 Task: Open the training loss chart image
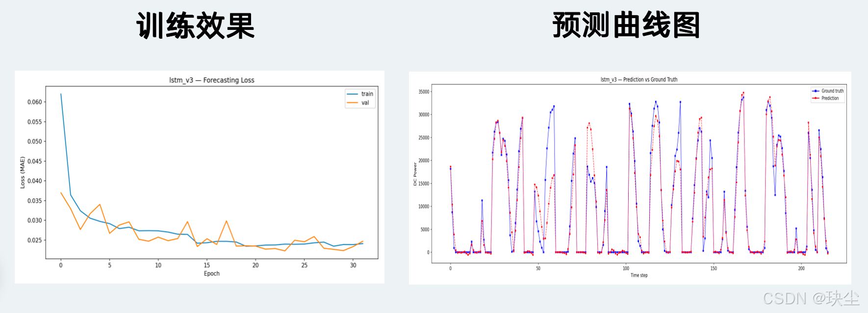(200, 177)
